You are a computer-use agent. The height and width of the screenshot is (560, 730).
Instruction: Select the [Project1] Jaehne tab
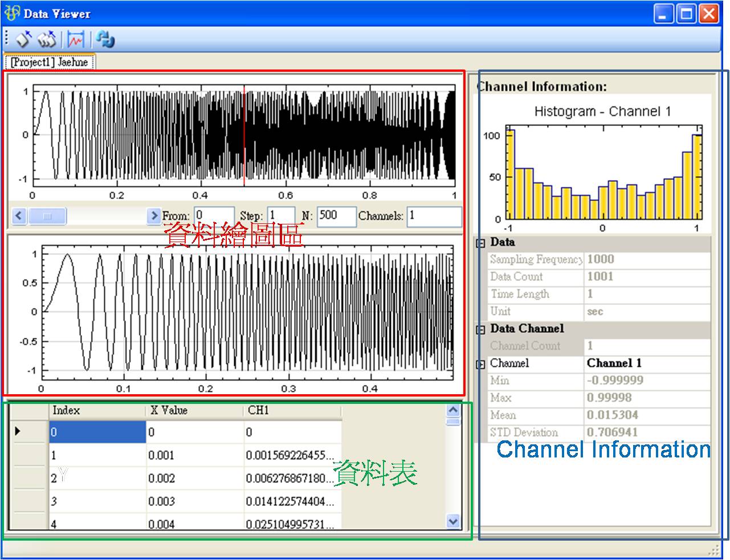tap(50, 62)
